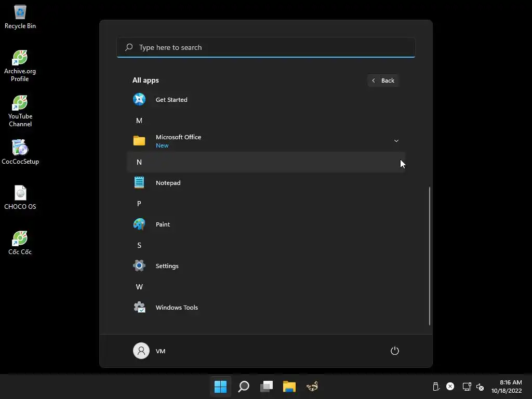The image size is (532, 399).
Task: Click the VM account name
Action: (161, 351)
